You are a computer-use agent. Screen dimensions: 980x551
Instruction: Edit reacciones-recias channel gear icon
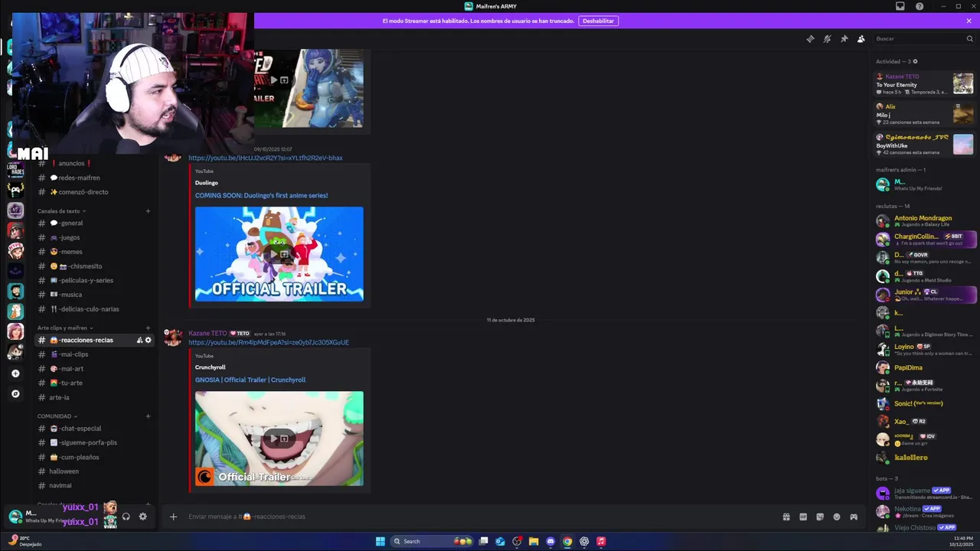pyautogui.click(x=149, y=340)
